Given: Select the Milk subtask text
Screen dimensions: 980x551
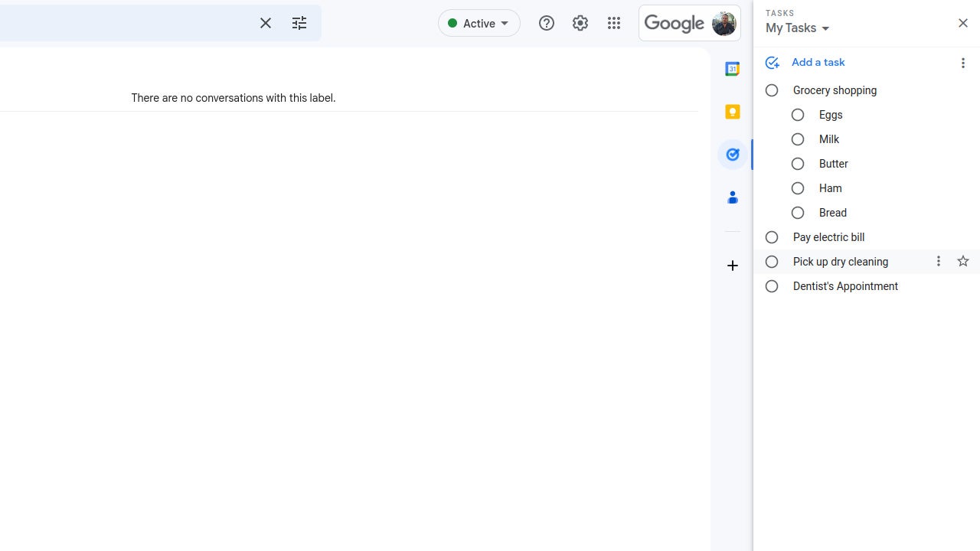Looking at the screenshot, I should click(829, 139).
